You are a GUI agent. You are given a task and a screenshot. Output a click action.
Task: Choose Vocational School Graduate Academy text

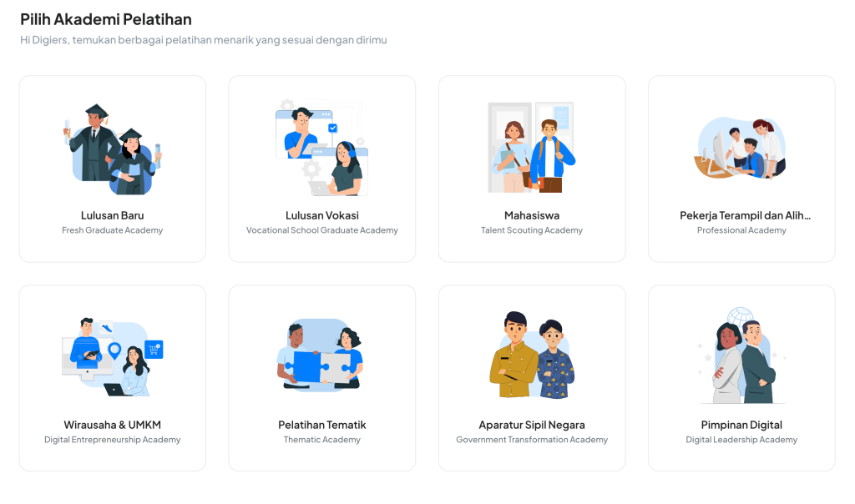(321, 230)
